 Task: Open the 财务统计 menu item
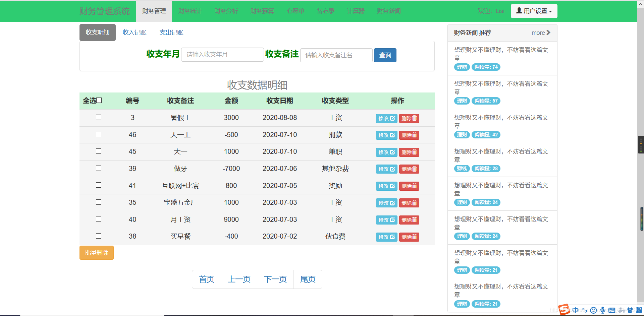tap(190, 11)
